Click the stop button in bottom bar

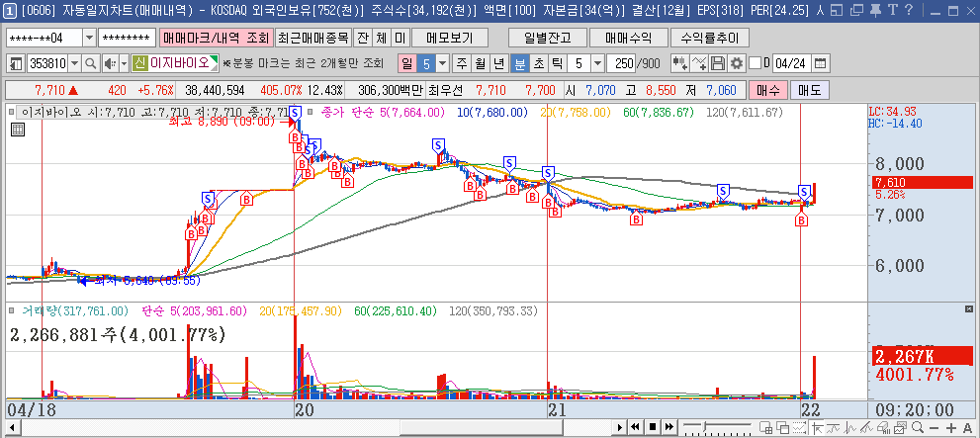point(653,427)
